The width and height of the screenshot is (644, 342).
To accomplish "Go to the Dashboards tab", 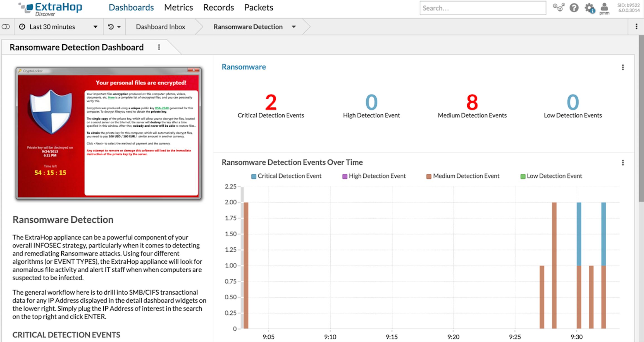I will pos(131,8).
